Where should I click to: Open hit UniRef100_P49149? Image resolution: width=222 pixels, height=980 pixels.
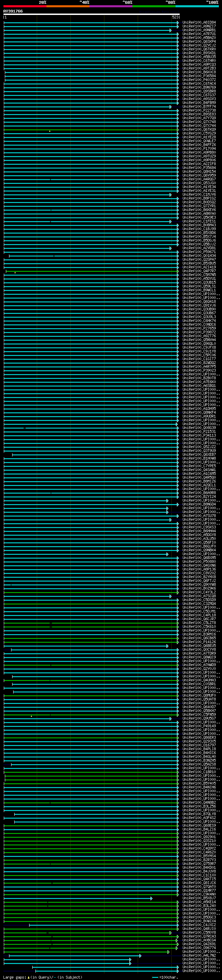click(x=199, y=726)
